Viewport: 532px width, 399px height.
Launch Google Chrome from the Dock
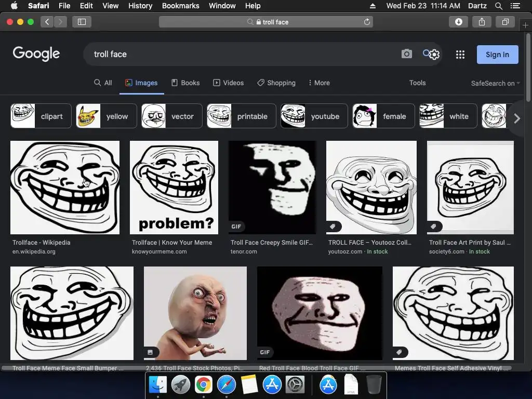203,384
